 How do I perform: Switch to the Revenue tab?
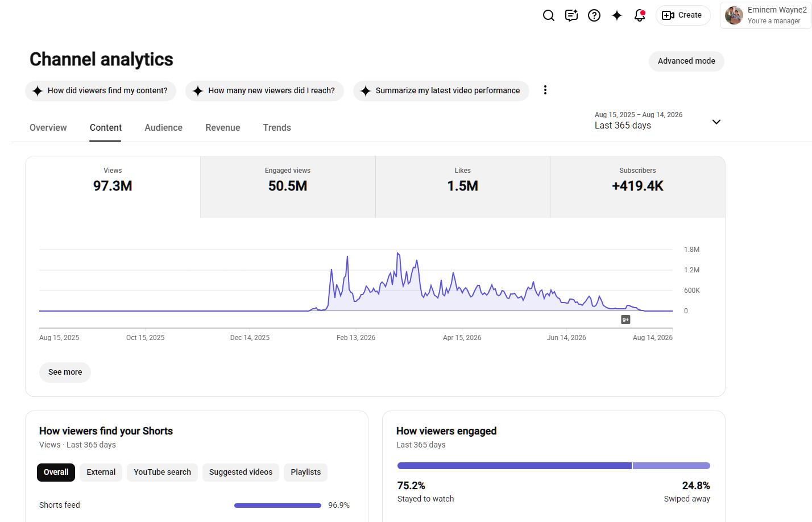click(223, 128)
